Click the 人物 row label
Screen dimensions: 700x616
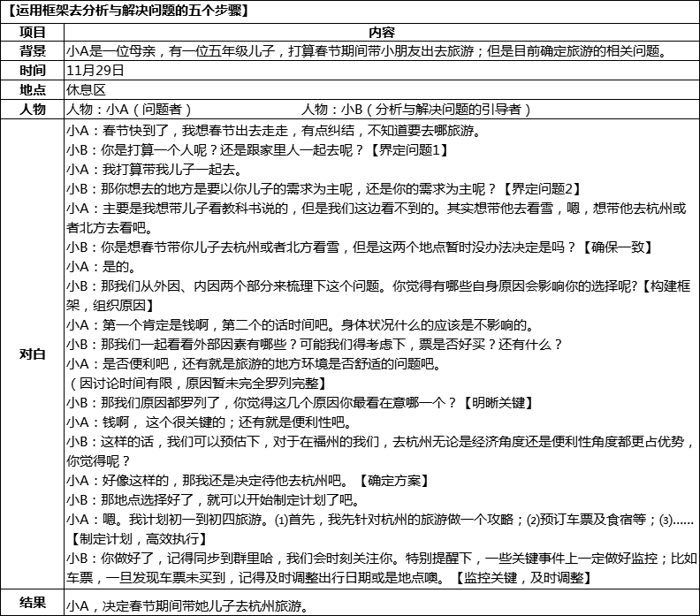(33, 110)
